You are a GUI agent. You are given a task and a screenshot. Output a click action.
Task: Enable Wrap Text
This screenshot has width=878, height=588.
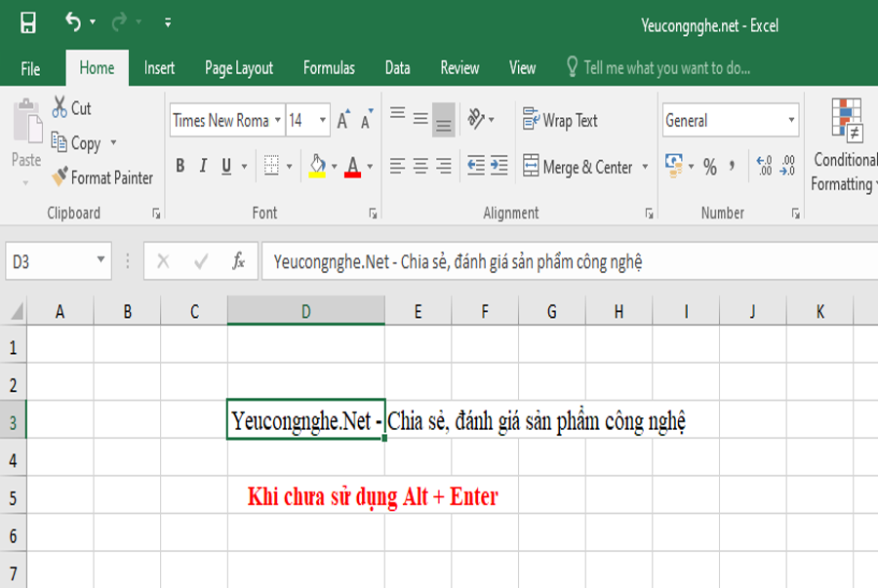560,120
